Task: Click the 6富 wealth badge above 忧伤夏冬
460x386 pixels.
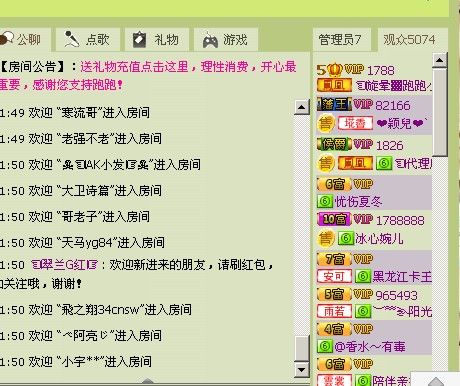Action: pos(334,184)
